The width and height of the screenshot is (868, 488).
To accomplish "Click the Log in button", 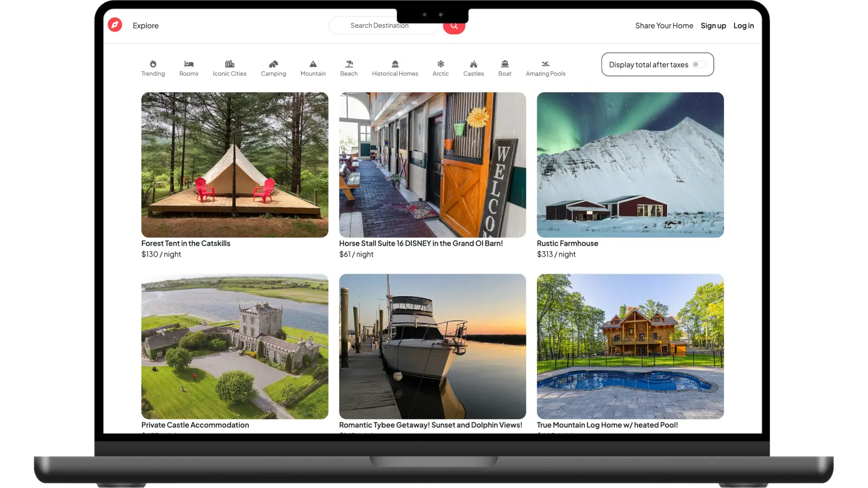I will tap(744, 26).
